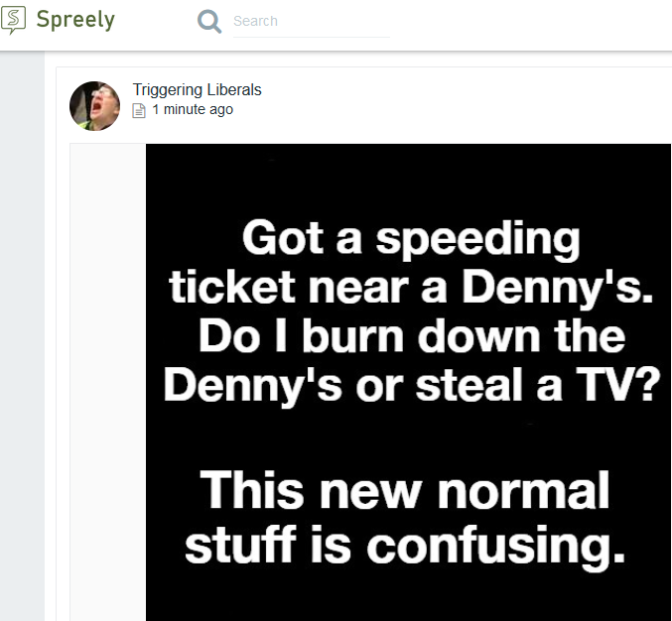Click the "Got a speeding" line in meme
The image size is (672, 621).
[410, 240]
